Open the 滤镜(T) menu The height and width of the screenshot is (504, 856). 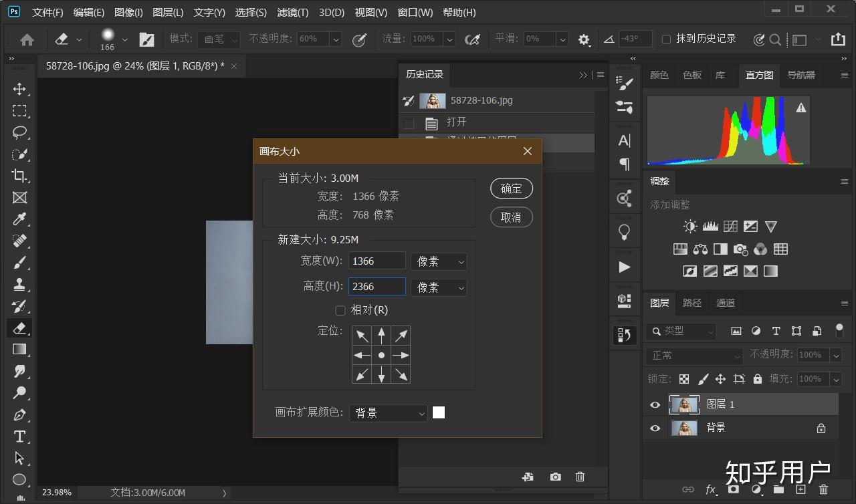coord(292,13)
